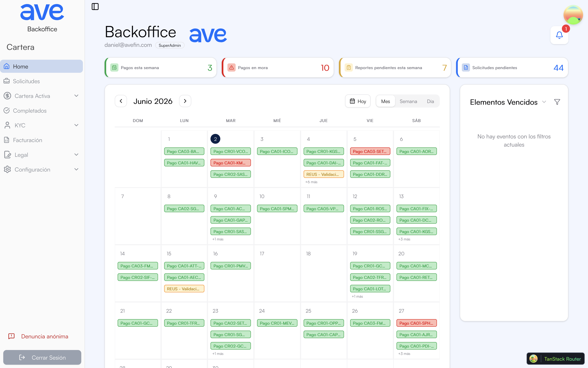The image size is (588, 368).
Task: Click the SuperAdmin role badge
Action: point(170,45)
